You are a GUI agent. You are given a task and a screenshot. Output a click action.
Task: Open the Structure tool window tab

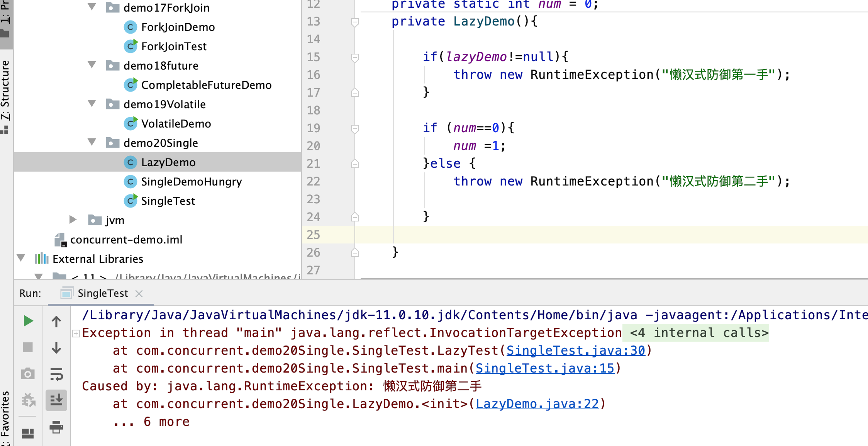click(5, 90)
